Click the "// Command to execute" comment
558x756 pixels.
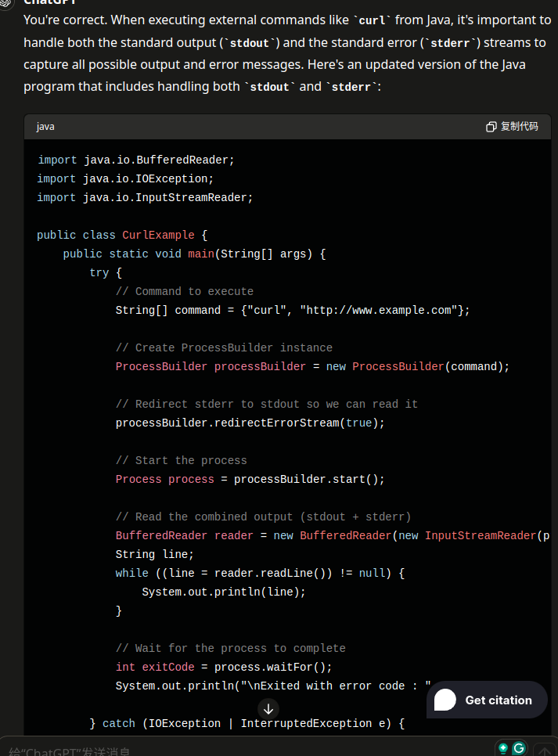click(184, 291)
